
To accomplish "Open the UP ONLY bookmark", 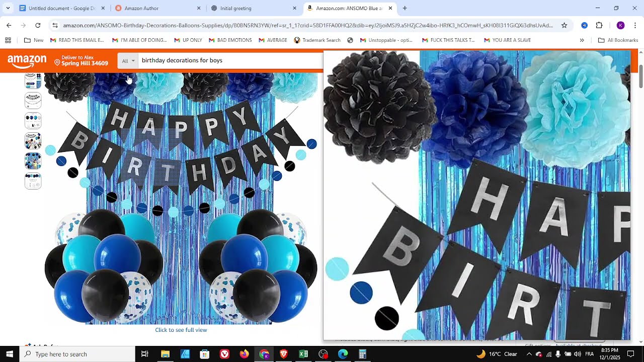I will click(x=188, y=40).
